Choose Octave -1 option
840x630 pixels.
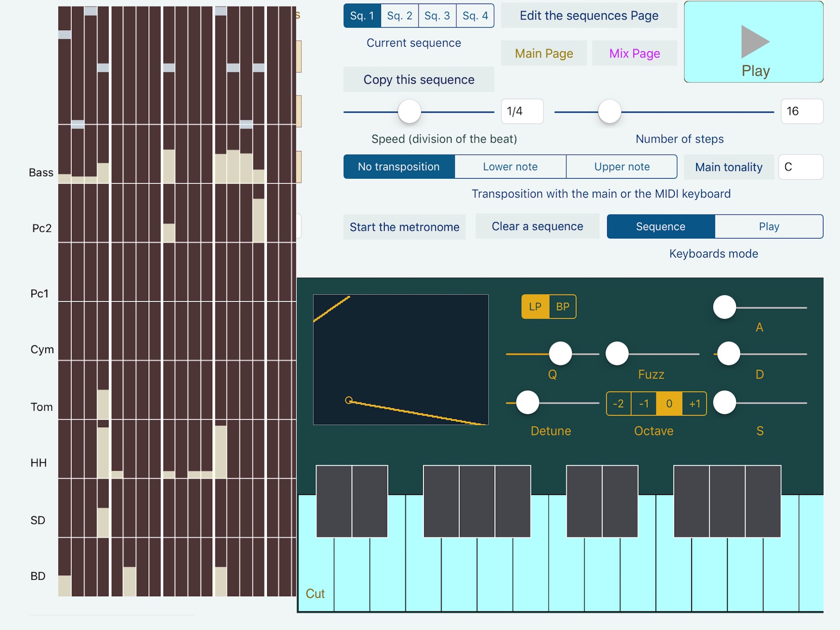(x=644, y=404)
